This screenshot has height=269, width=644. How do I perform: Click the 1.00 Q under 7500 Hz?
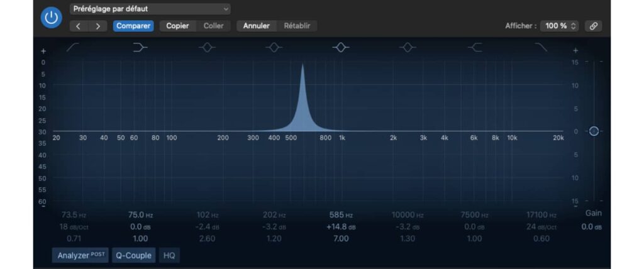pyautogui.click(x=474, y=239)
